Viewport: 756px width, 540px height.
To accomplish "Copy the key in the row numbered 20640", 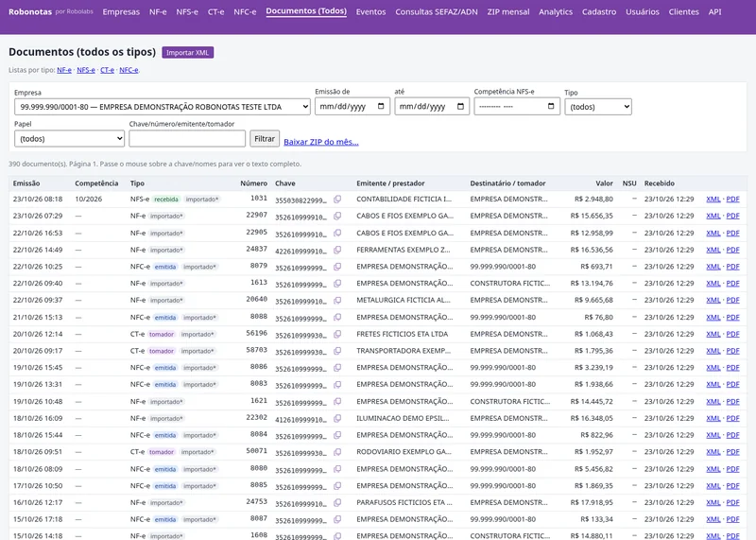I will pos(337,300).
